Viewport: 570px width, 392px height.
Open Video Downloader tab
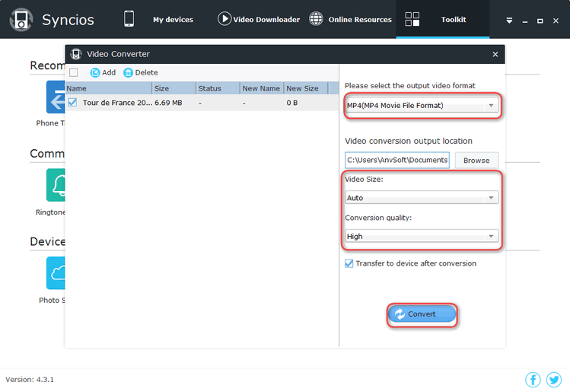coord(266,20)
